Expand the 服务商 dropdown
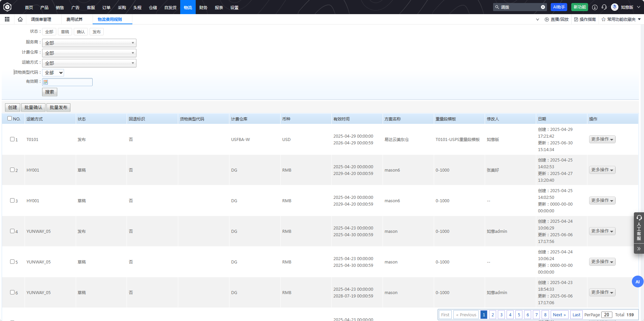The width and height of the screenshot is (644, 321). coord(89,43)
